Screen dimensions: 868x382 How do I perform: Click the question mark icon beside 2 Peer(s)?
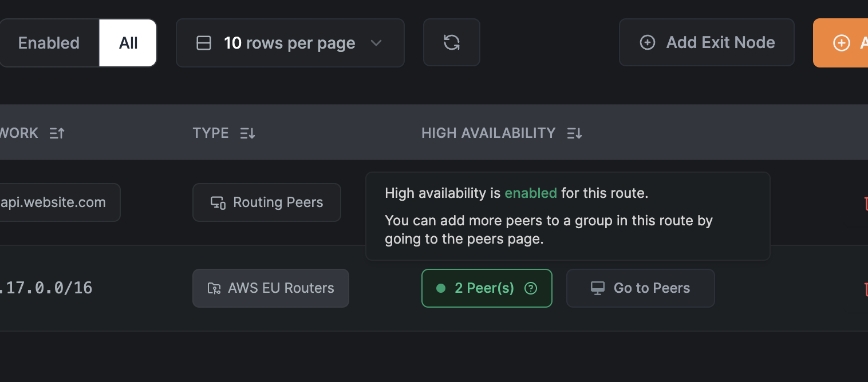[530, 288]
